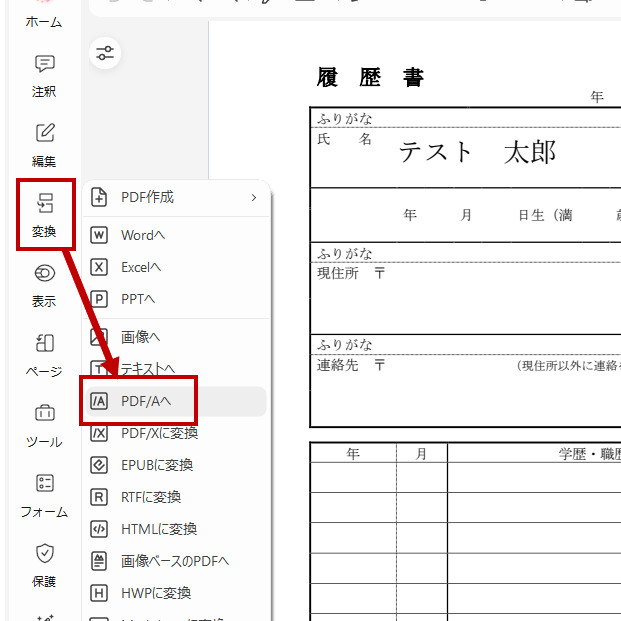
Task: Click the Excel X icon
Action: pos(99,267)
